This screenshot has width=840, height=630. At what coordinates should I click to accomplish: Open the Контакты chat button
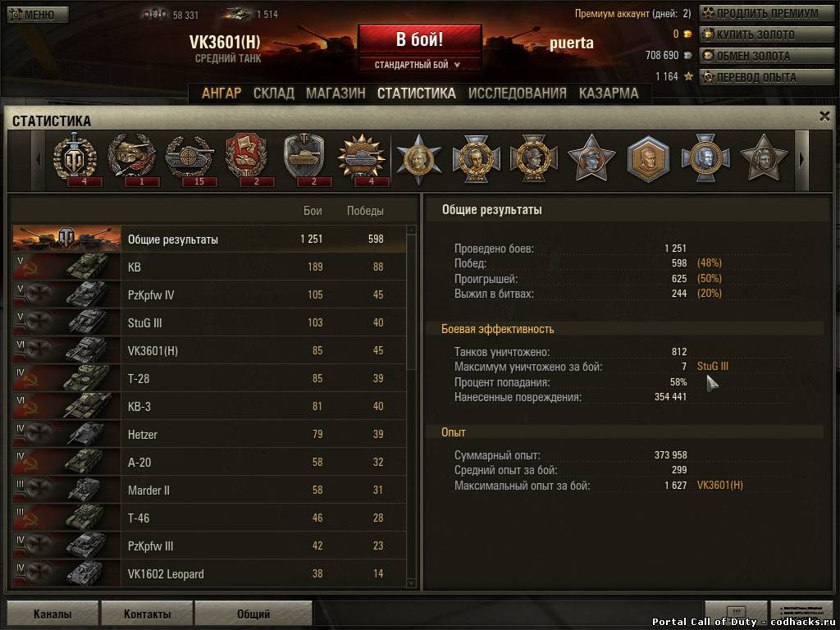click(x=147, y=614)
